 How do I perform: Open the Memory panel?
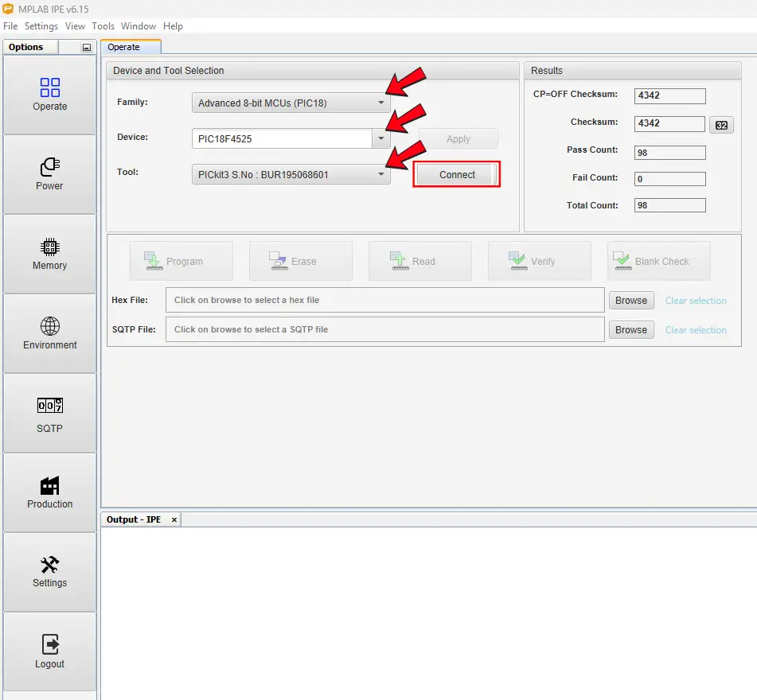(49, 254)
